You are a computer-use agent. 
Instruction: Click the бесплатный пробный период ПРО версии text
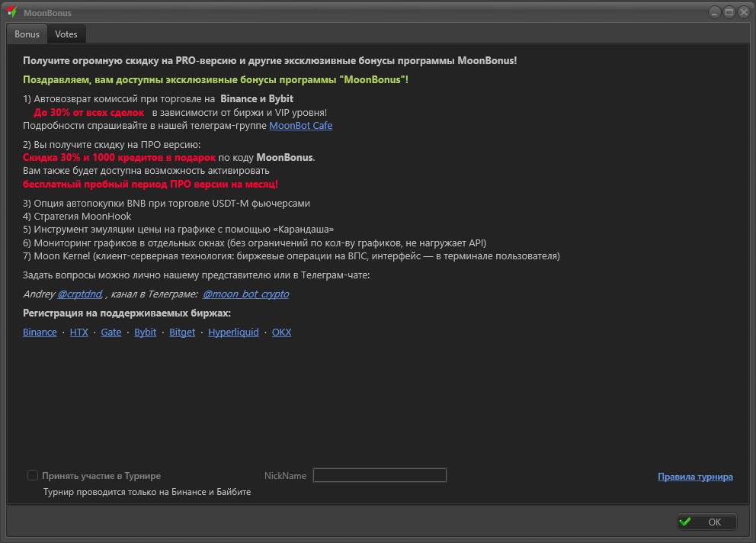pyautogui.click(x=150, y=184)
